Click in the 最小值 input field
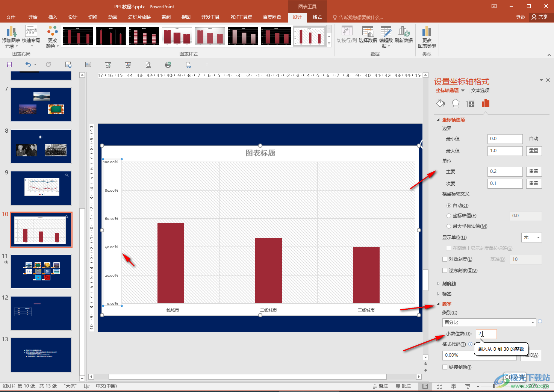 click(x=505, y=139)
